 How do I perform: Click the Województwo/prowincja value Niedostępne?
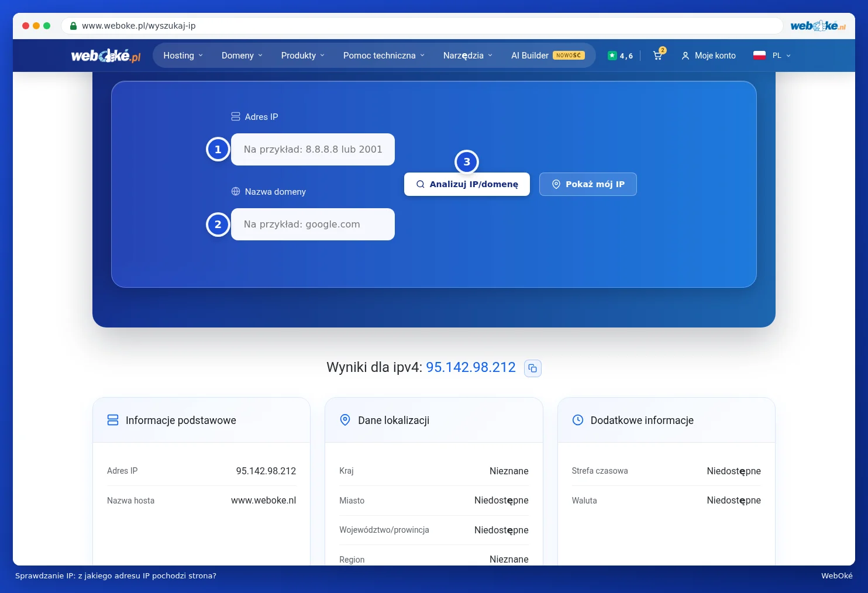click(501, 530)
